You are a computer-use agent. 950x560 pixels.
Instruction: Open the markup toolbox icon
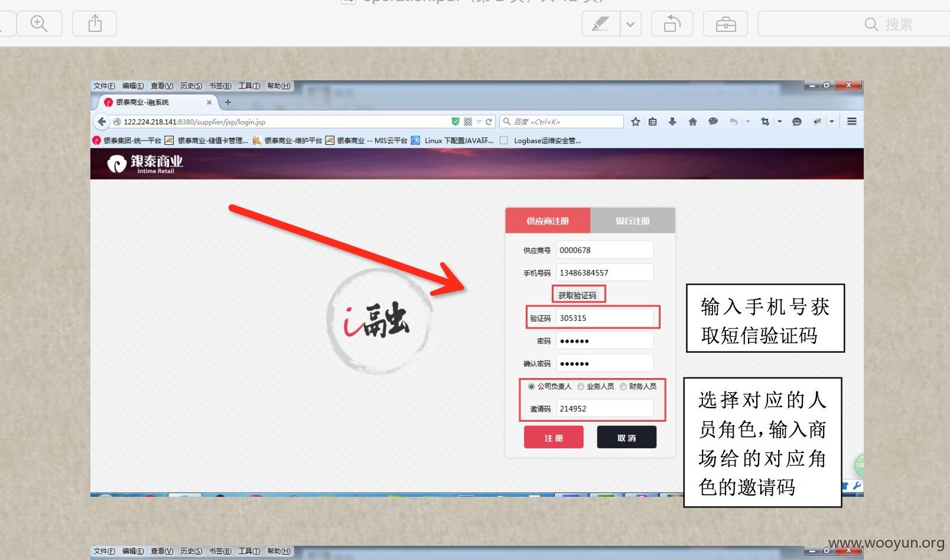tap(725, 24)
